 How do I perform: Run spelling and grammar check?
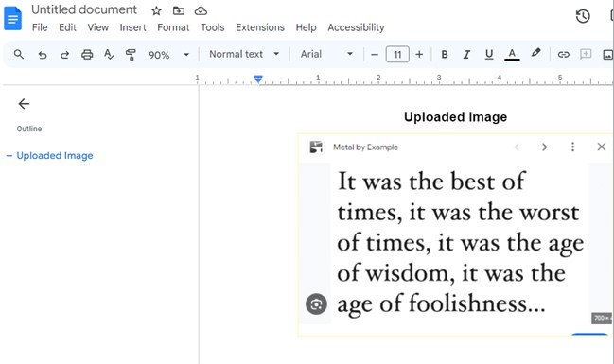click(109, 55)
